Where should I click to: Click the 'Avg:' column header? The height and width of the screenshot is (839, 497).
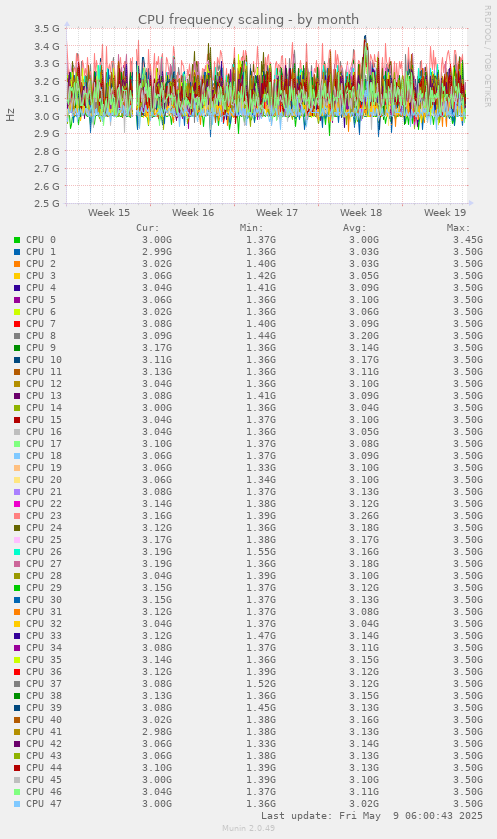(x=355, y=228)
